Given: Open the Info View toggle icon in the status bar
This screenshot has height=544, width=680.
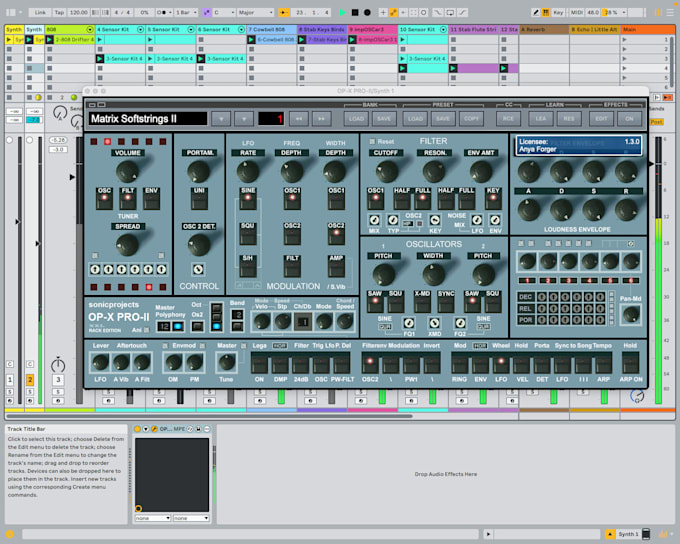Looking at the screenshot, I should click(x=10, y=534).
